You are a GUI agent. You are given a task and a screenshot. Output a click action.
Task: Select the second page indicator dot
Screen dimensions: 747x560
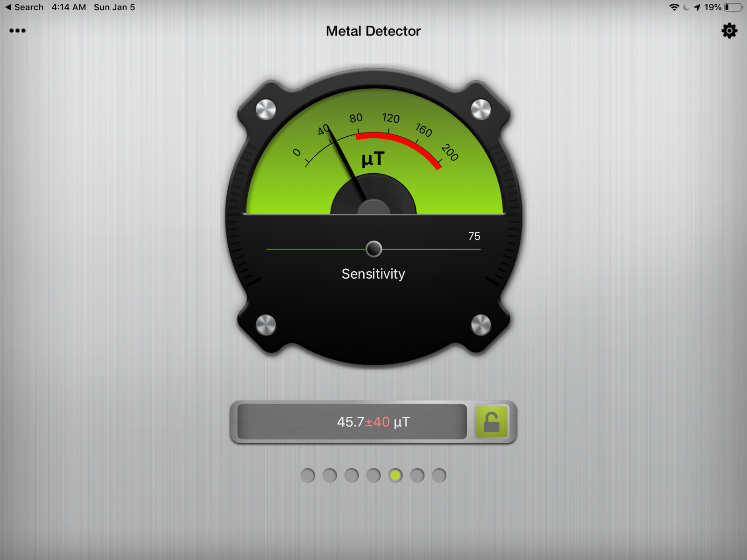330,476
